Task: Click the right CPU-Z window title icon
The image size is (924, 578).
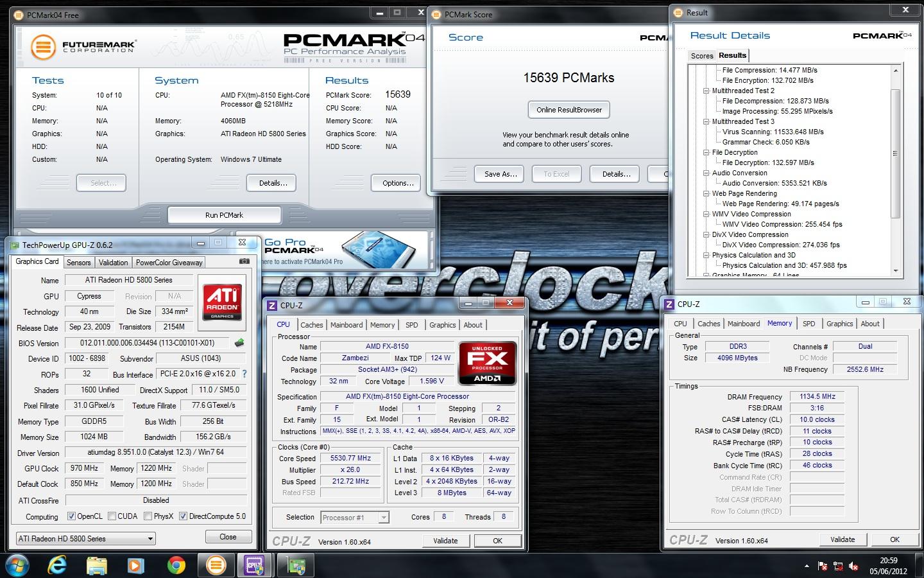Action: (x=669, y=304)
